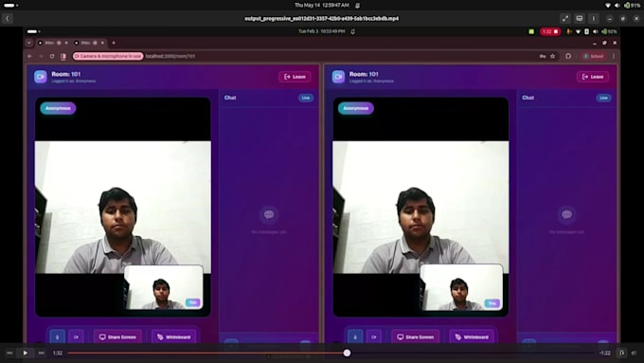Image resolution: width=644 pixels, height=363 pixels.
Task: Switch to the second browser tab
Action: click(x=89, y=43)
